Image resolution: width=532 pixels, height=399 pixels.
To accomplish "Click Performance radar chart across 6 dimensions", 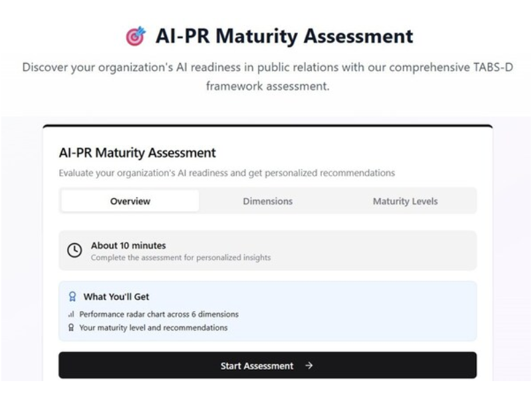I will (159, 314).
